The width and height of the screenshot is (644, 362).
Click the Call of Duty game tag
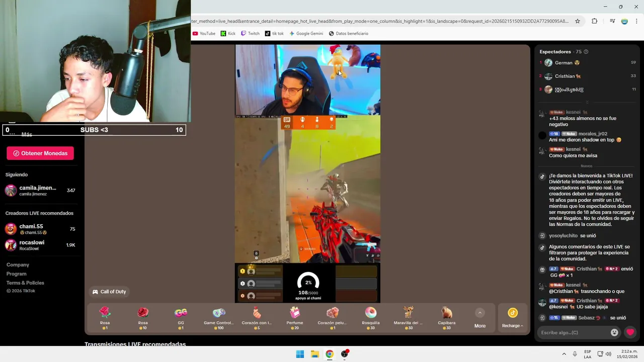(109, 292)
